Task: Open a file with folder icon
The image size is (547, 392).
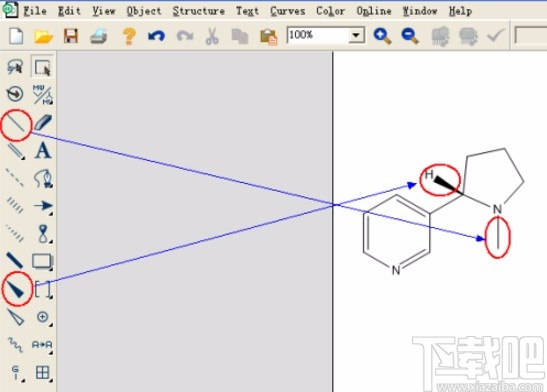Action: pos(43,36)
